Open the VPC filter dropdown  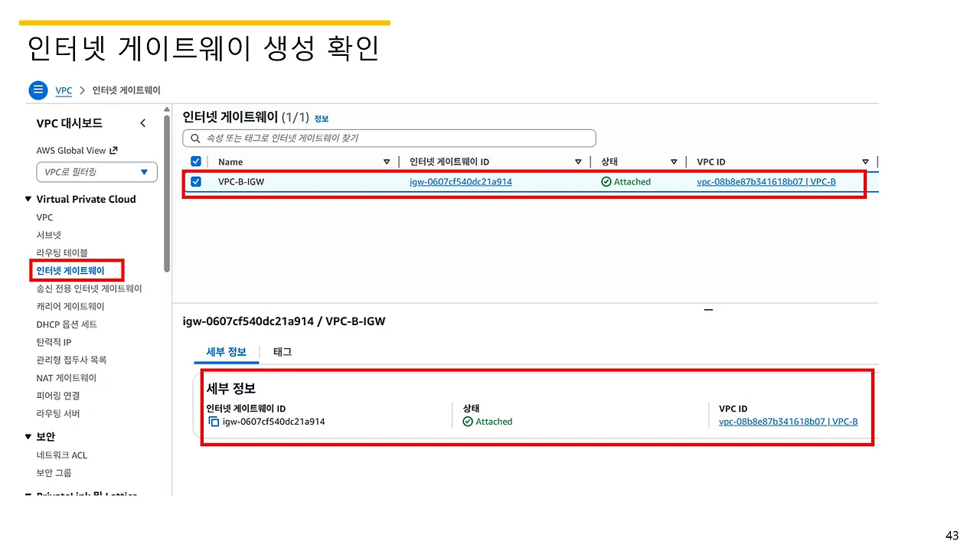point(96,172)
